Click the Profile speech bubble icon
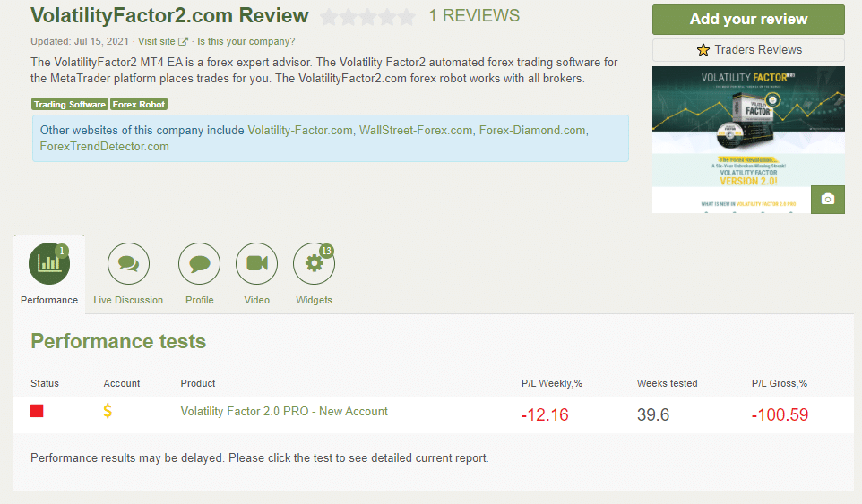Image resolution: width=862 pixels, height=504 pixels. click(199, 263)
